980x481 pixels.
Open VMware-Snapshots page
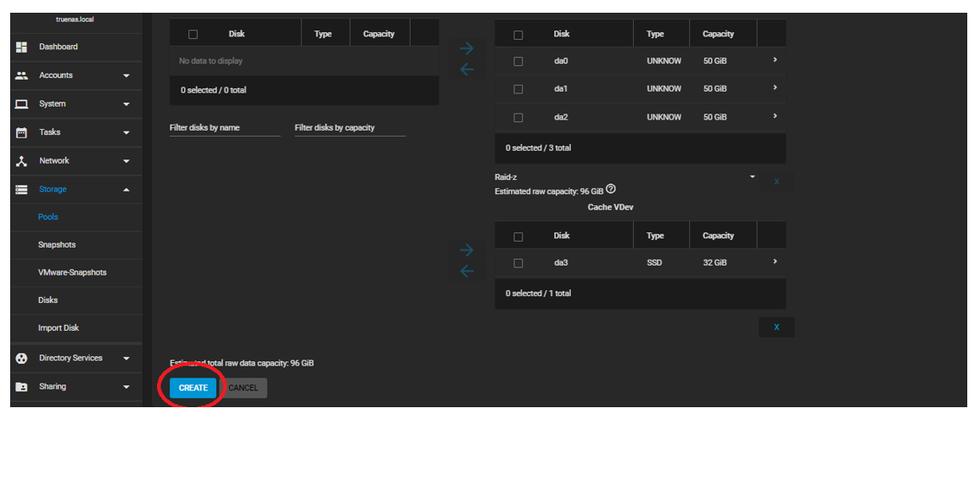72,272
